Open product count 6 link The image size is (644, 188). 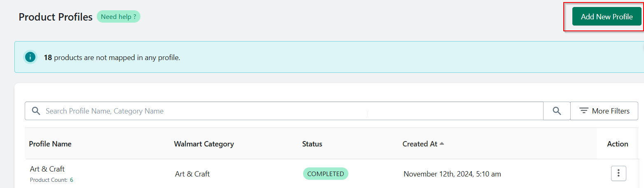pyautogui.click(x=71, y=180)
